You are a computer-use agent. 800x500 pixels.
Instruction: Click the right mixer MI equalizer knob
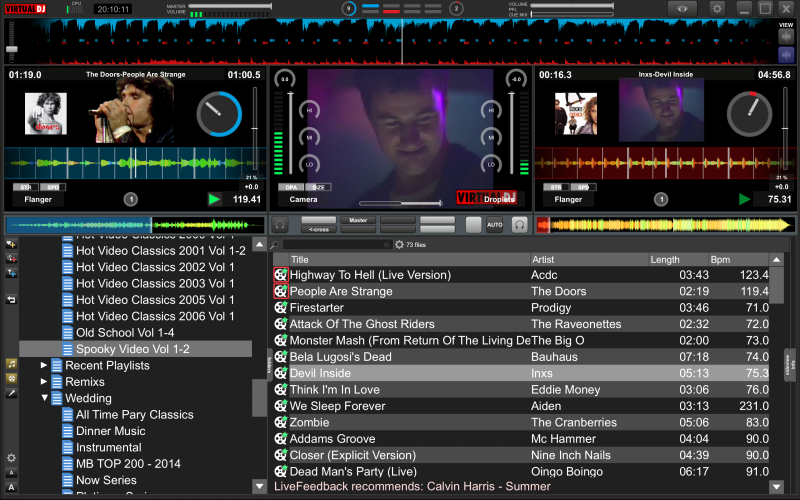click(x=491, y=137)
